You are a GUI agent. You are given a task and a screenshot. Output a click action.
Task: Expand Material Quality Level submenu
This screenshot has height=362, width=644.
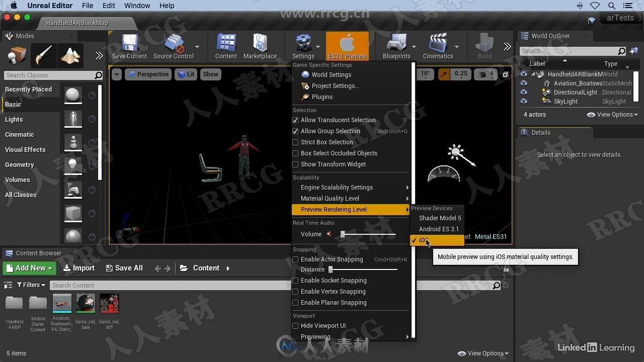click(x=351, y=199)
